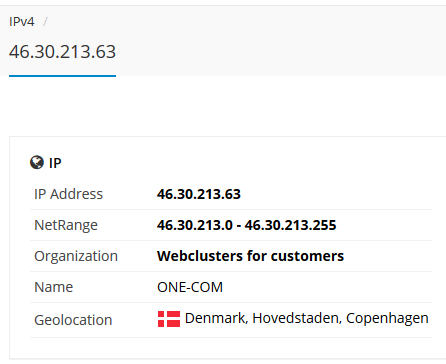The height and width of the screenshot is (364, 446).
Task: Click the ONE-COM name value
Action: 190,287
